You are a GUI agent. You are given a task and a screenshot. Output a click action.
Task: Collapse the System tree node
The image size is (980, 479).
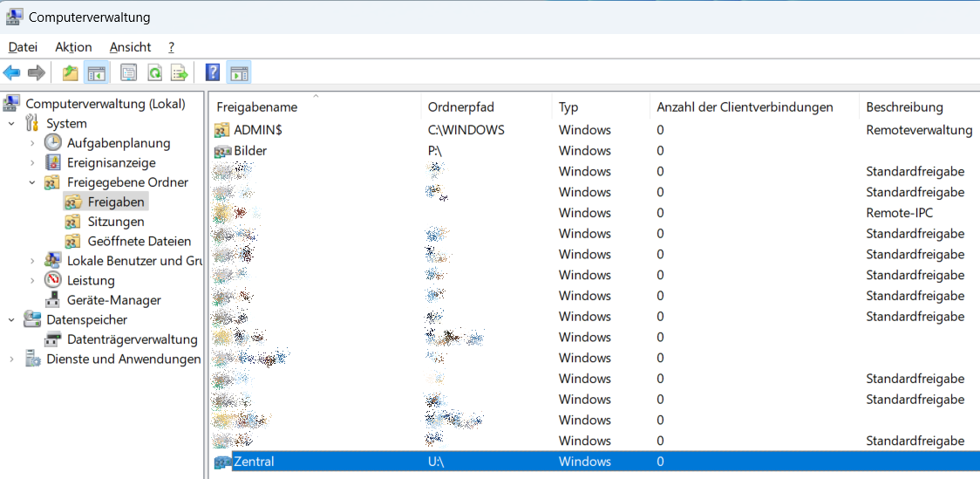click(12, 124)
